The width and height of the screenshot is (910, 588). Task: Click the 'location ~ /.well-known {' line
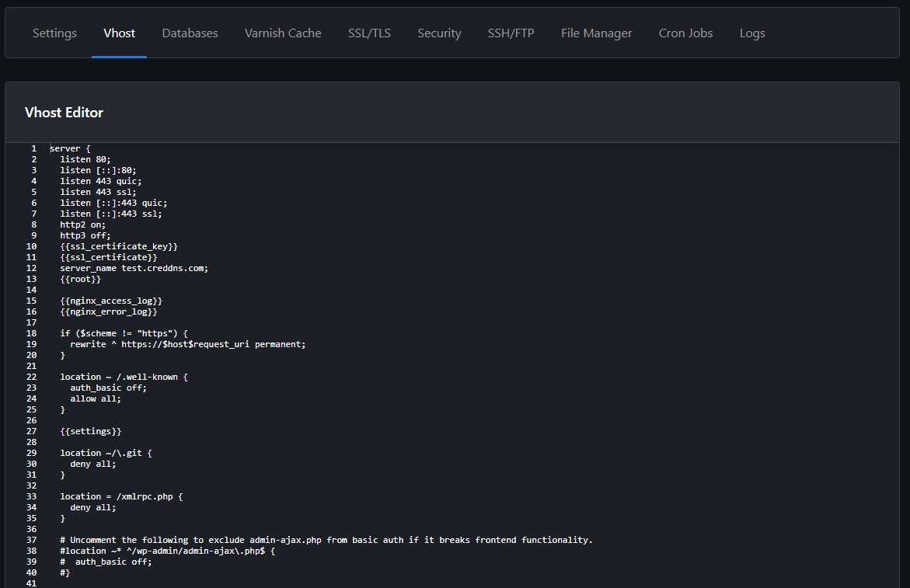(x=124, y=377)
